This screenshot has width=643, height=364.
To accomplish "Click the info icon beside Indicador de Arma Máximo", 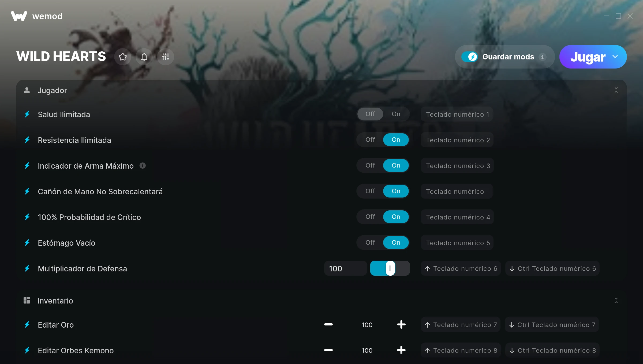I will [143, 166].
